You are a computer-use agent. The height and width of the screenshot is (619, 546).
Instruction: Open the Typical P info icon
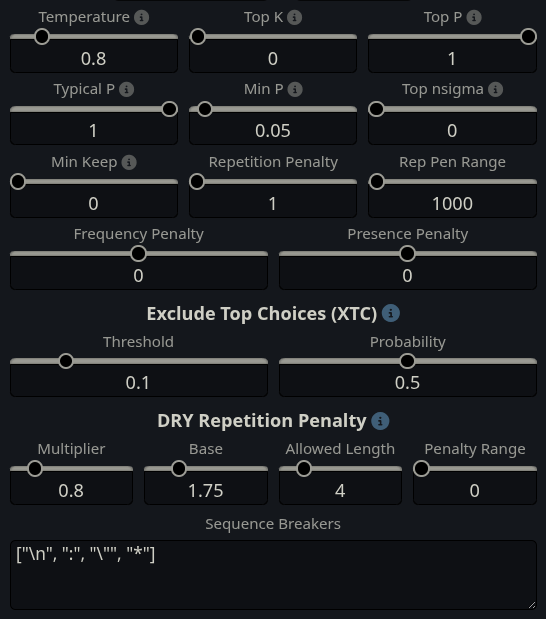126,90
